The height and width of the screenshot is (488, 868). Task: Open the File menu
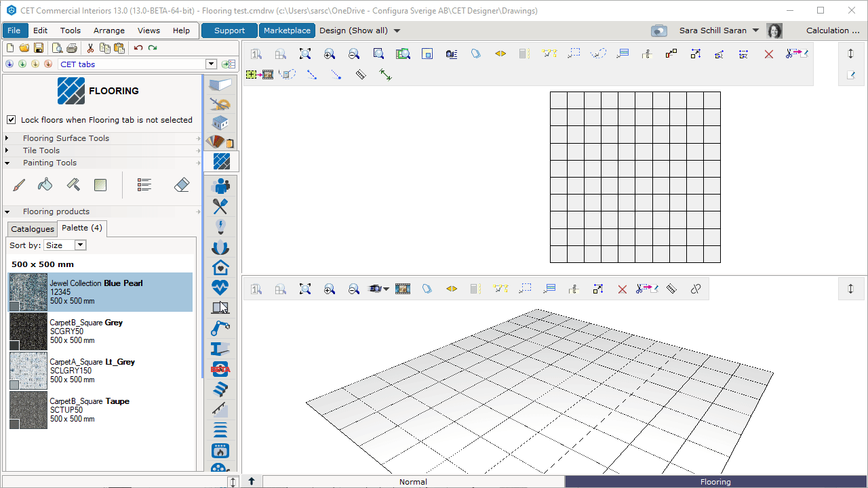point(14,30)
